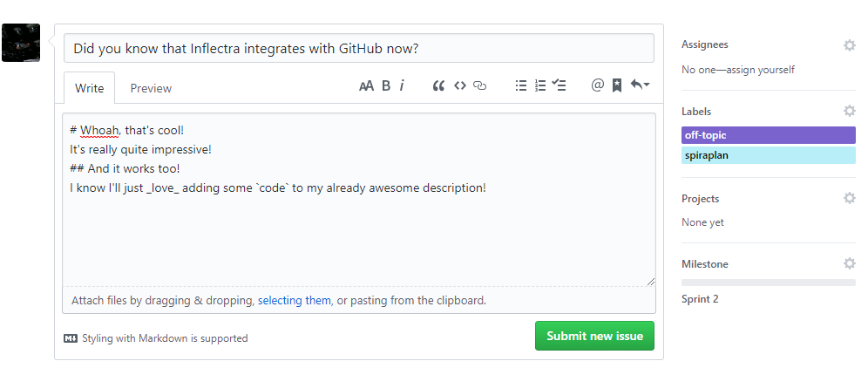Apply italic formatting from the toolbar

(x=402, y=85)
